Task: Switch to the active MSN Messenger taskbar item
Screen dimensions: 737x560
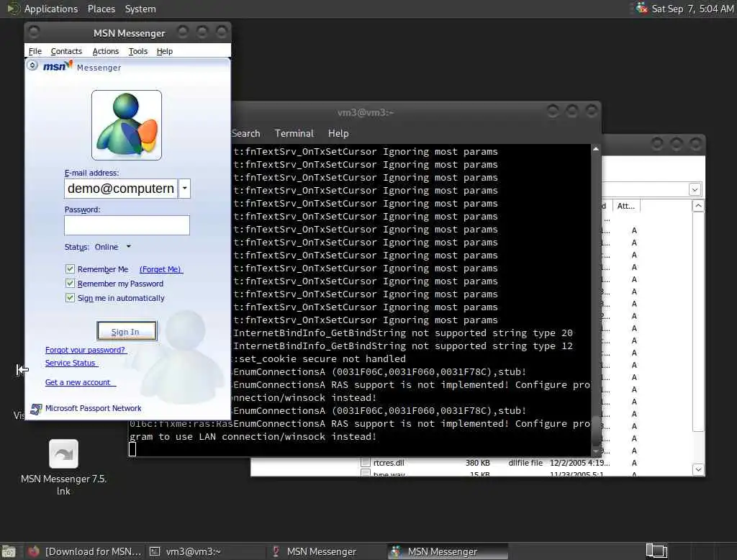Action: tap(448, 551)
